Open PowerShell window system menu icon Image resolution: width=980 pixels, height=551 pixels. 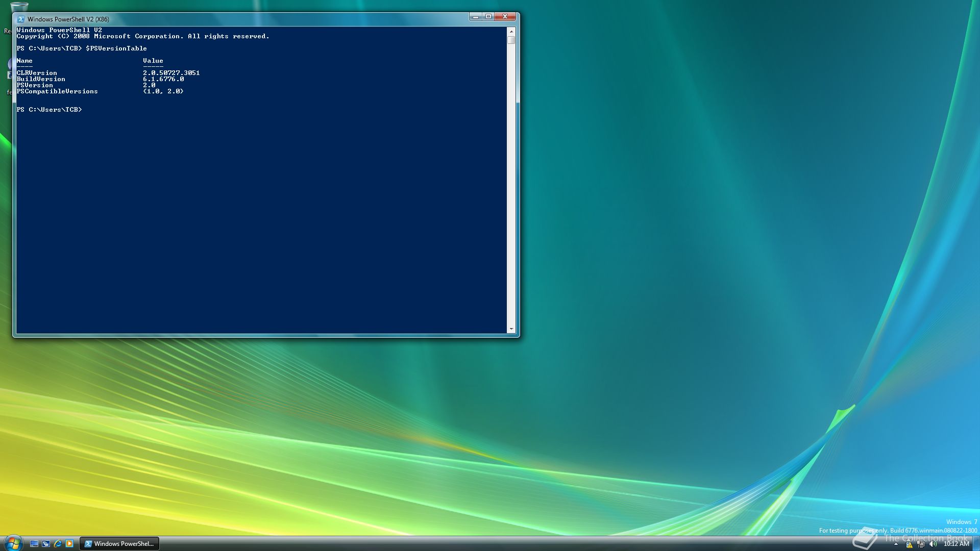coord(21,19)
